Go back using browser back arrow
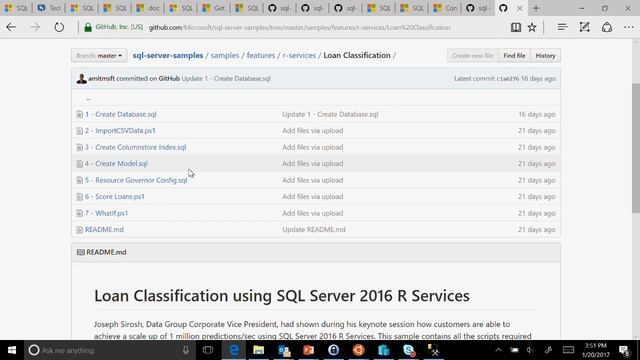This screenshot has height=360, width=640. (11, 27)
